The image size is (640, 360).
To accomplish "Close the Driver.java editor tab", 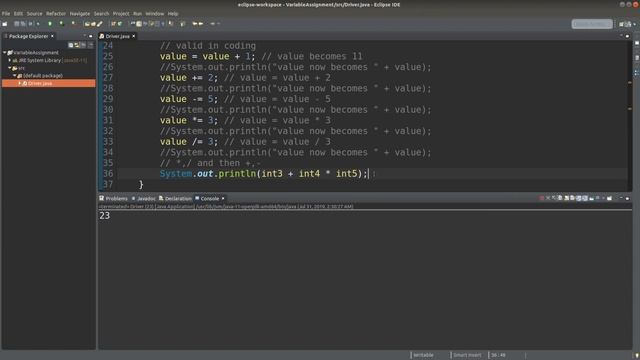I will [x=133, y=36].
